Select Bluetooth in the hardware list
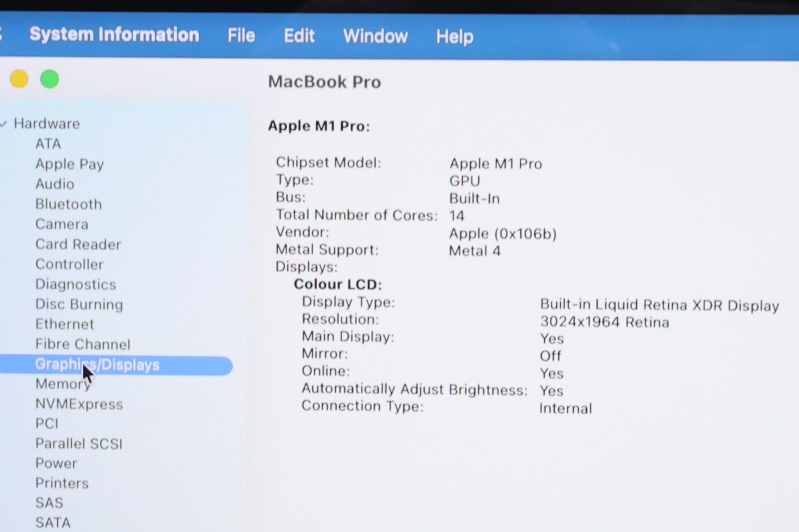This screenshot has width=799, height=532. [x=68, y=204]
